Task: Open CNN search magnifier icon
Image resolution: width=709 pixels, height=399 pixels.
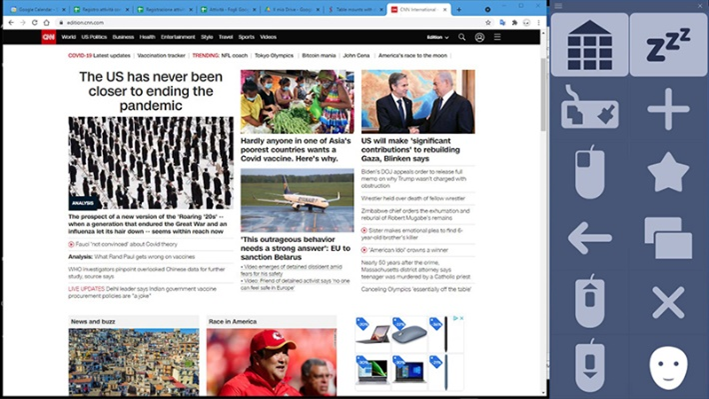Action: click(x=462, y=37)
